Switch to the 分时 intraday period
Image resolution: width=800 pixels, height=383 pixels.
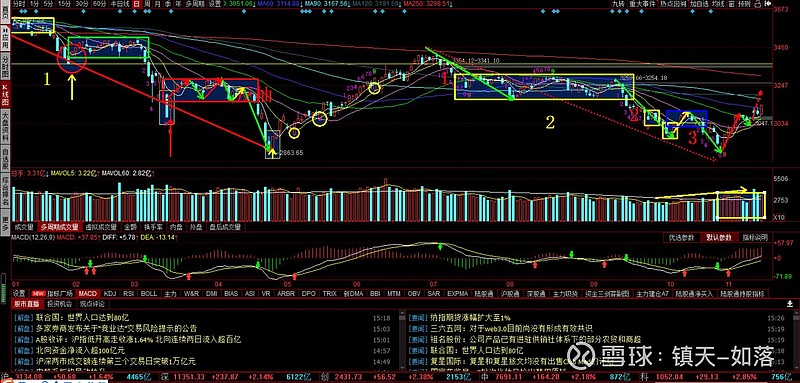tap(19, 4)
